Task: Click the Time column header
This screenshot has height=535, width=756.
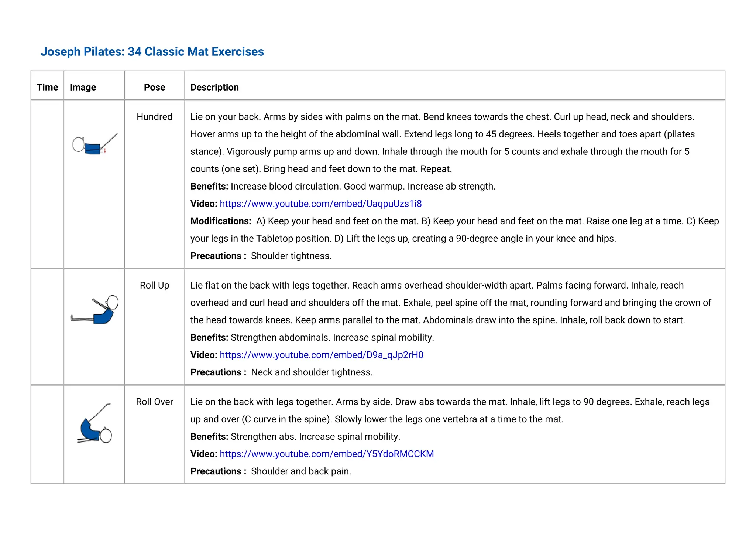Action: click(47, 87)
